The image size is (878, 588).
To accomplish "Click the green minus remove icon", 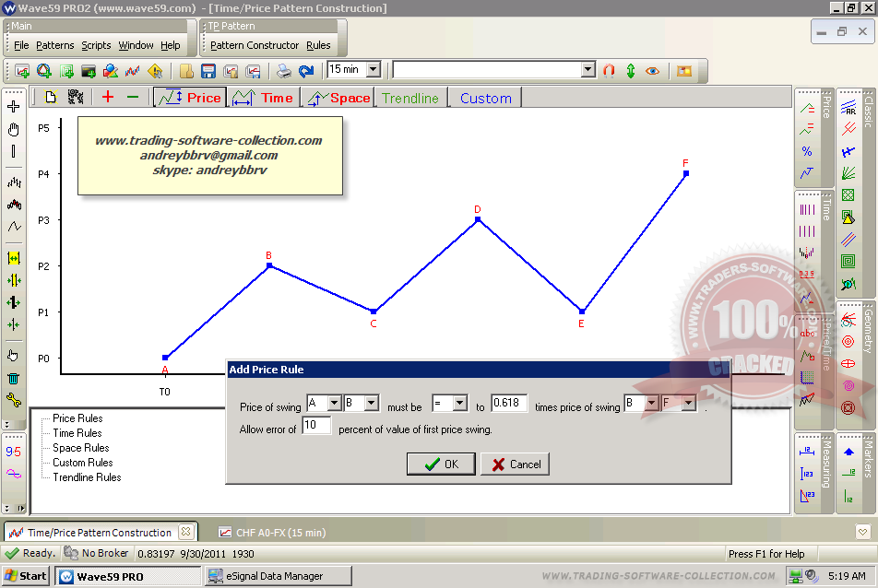I will (x=133, y=97).
